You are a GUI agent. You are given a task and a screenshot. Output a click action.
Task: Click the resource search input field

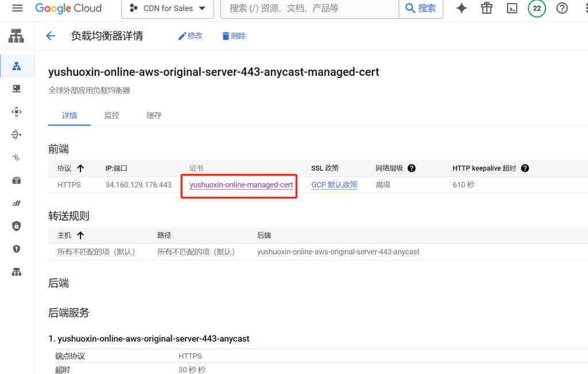[x=310, y=8]
